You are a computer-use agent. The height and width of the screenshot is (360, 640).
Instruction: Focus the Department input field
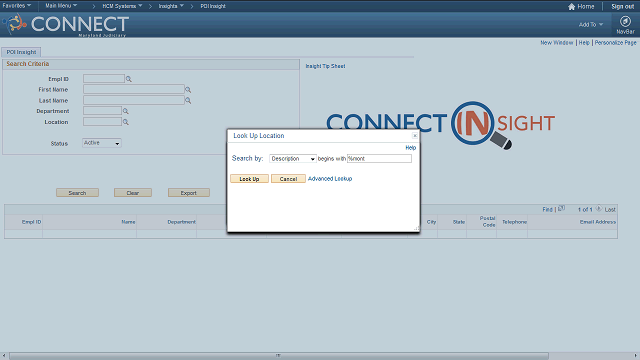(102, 111)
